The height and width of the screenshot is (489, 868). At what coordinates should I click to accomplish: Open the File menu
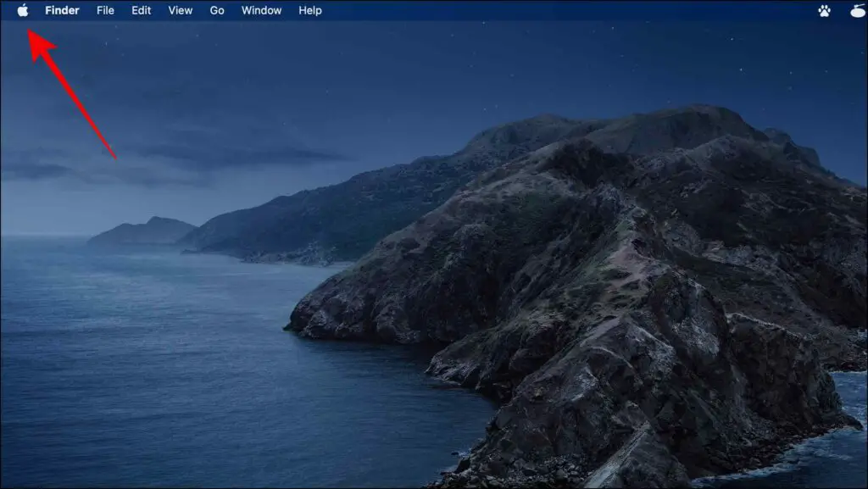tap(105, 10)
